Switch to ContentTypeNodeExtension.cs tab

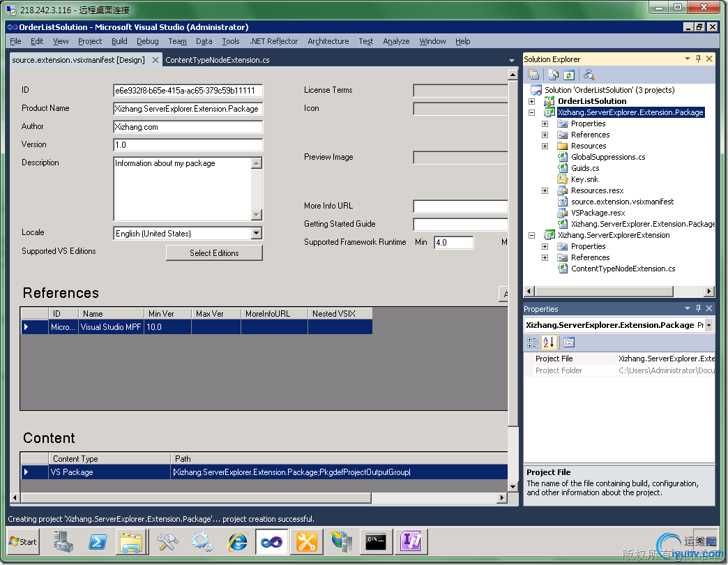[217, 60]
